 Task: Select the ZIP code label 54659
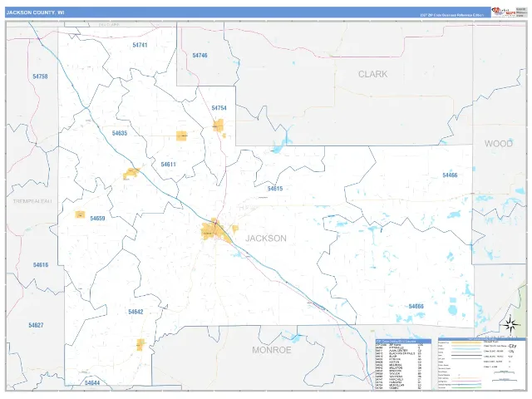pos(97,219)
